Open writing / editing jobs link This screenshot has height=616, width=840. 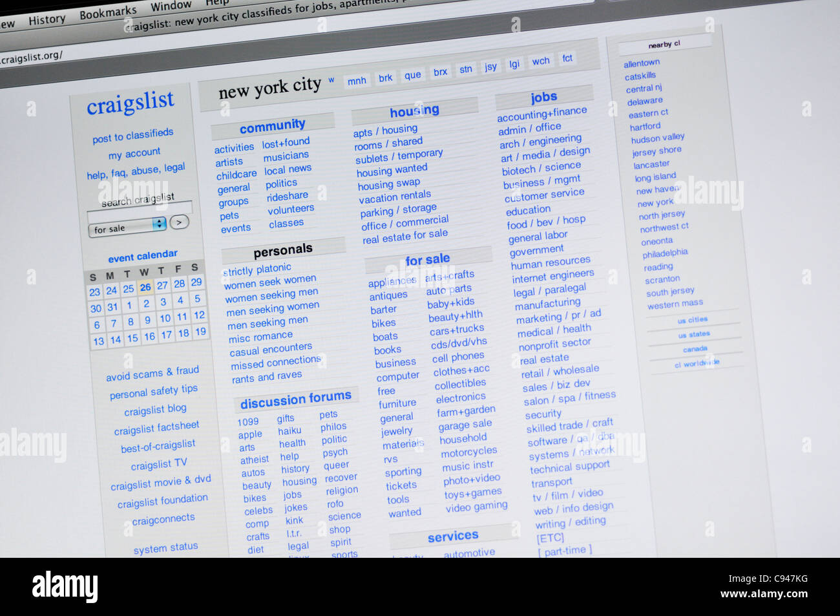pos(571,523)
